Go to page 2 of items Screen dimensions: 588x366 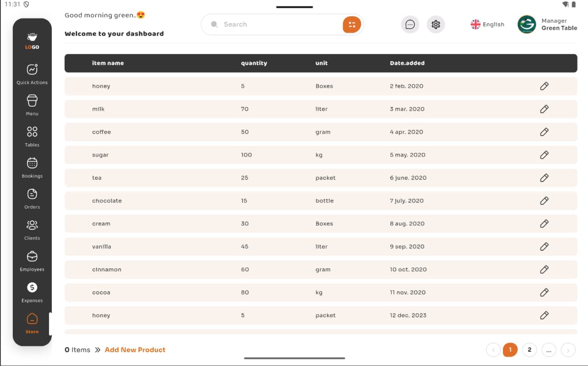(529, 349)
